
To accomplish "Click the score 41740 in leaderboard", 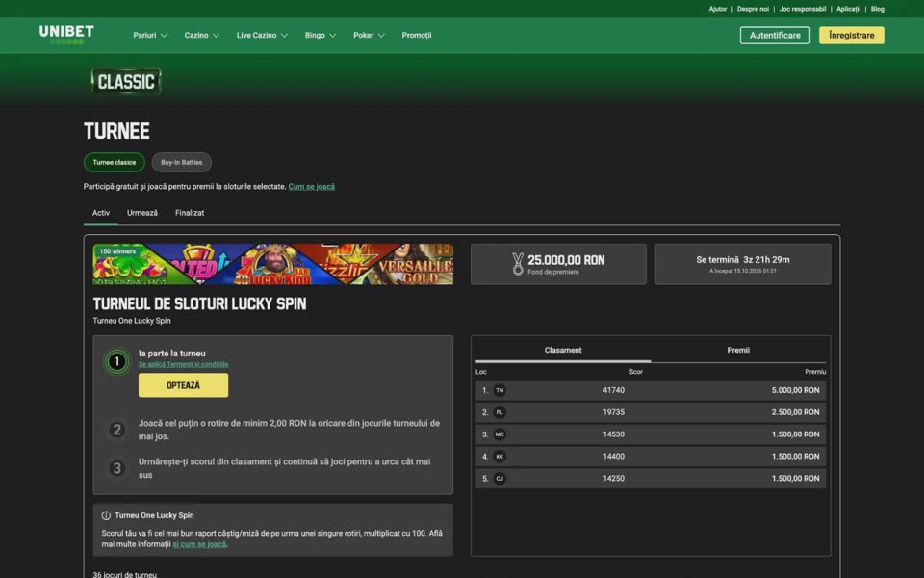I will tap(613, 390).
